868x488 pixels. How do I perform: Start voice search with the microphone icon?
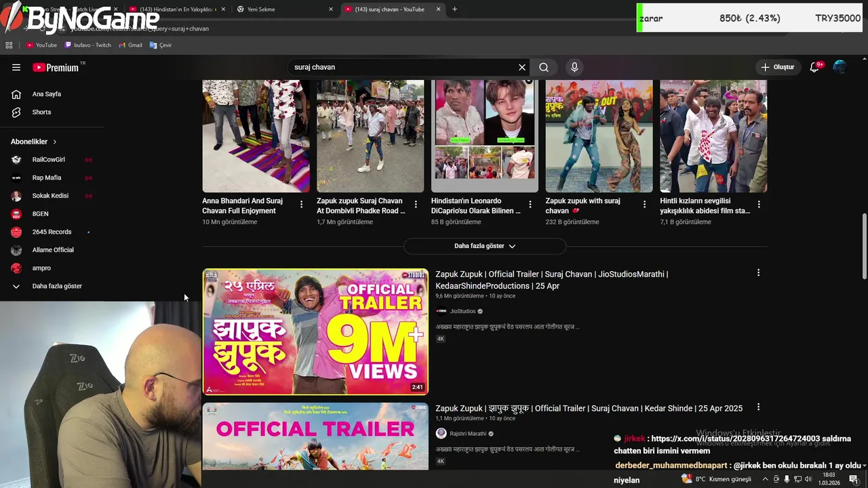point(574,67)
